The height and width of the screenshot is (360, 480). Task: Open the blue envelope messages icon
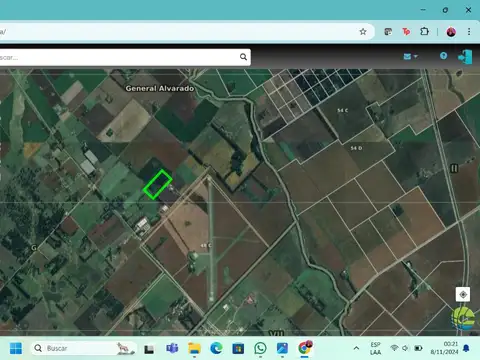coord(407,56)
